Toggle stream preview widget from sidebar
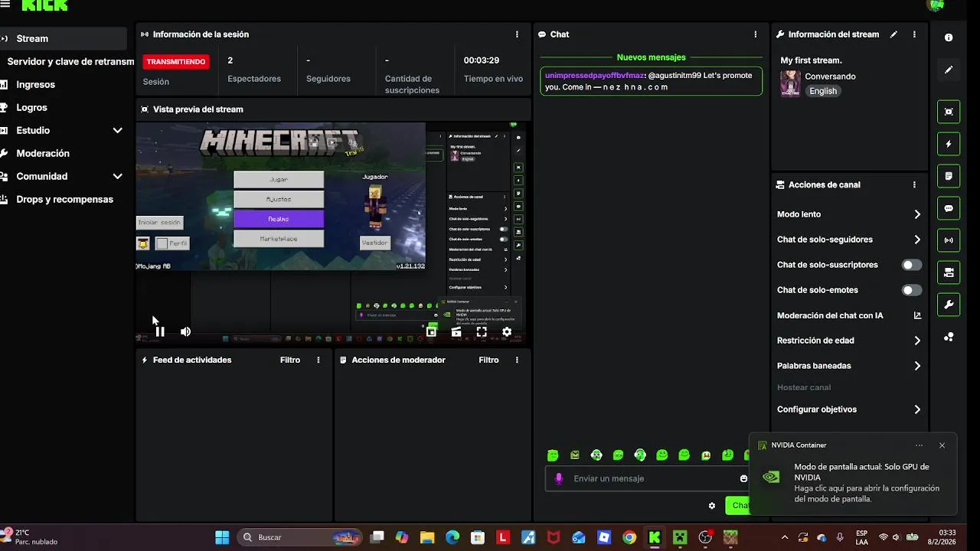This screenshot has width=980, height=551. click(x=949, y=112)
